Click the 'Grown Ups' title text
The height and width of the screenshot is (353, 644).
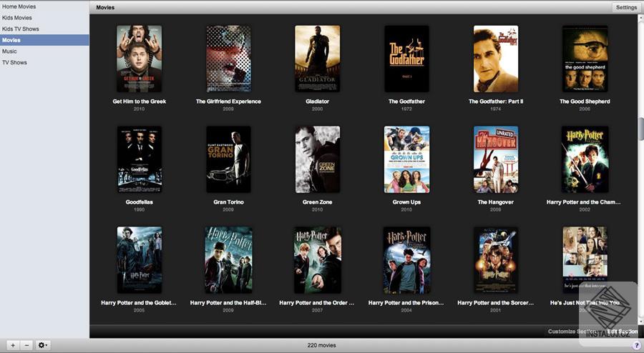point(406,202)
